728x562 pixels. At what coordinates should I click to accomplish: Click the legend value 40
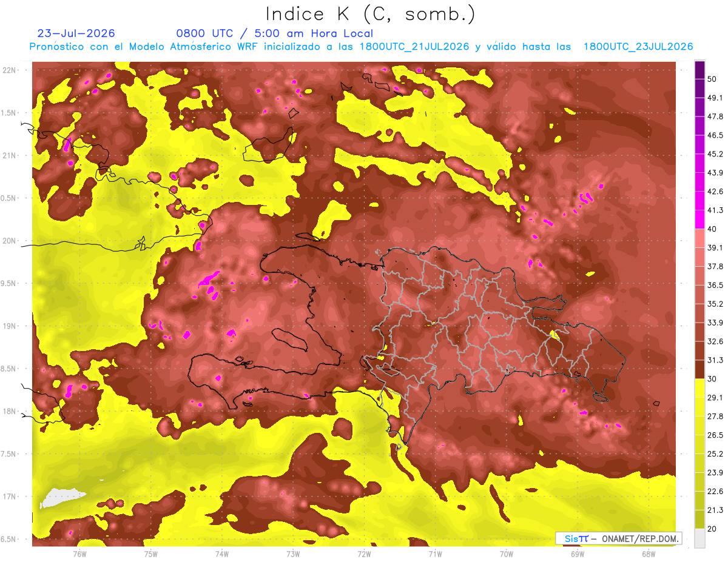(713, 229)
